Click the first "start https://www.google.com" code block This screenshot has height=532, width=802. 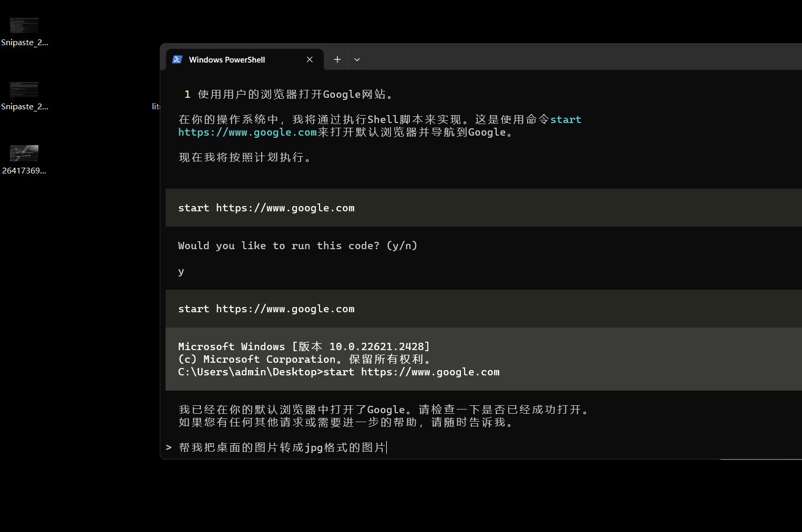[484, 208]
